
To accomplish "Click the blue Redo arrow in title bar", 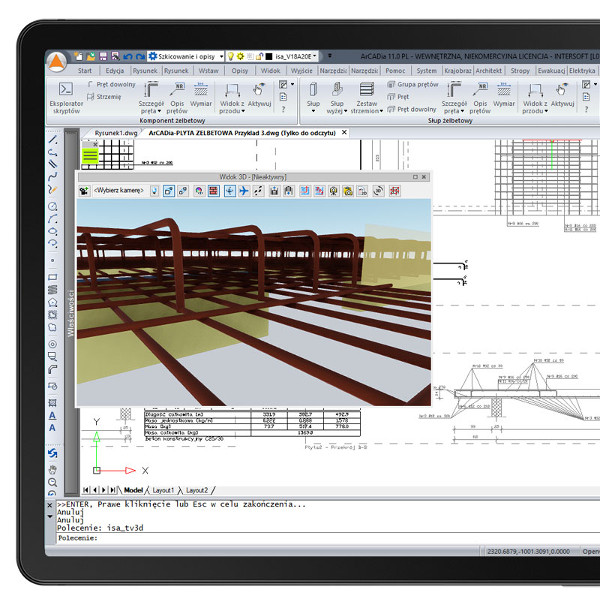I will (140, 57).
